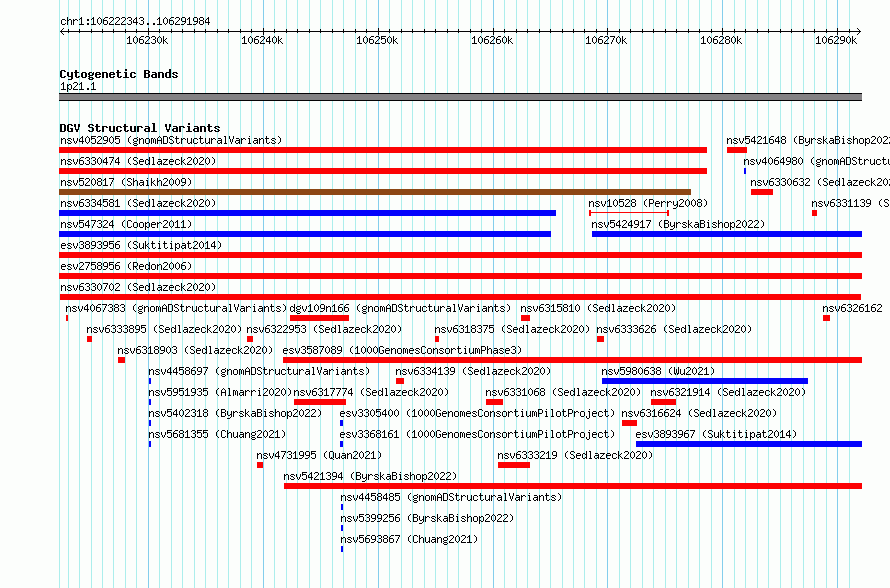
Task: Click the DGV Structural Variants track title
Action: [140, 128]
